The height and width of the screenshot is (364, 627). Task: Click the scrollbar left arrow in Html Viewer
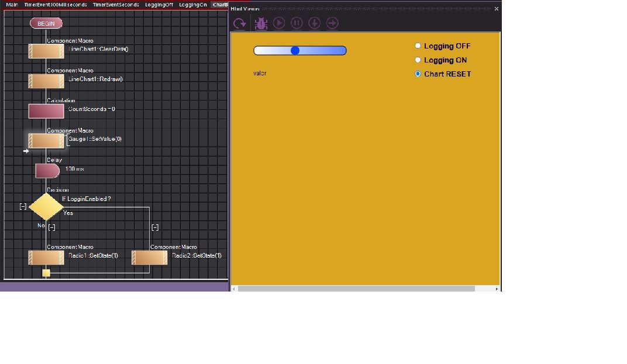pos(235,289)
